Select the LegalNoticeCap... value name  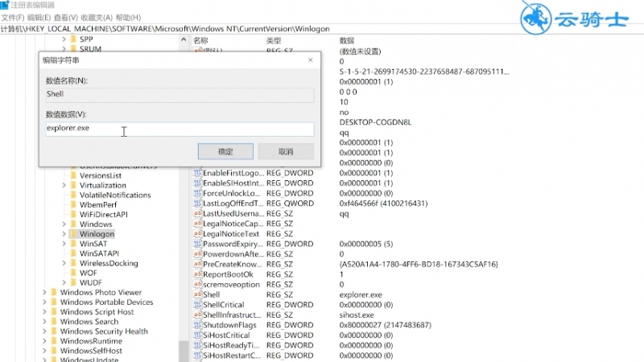click(x=233, y=224)
